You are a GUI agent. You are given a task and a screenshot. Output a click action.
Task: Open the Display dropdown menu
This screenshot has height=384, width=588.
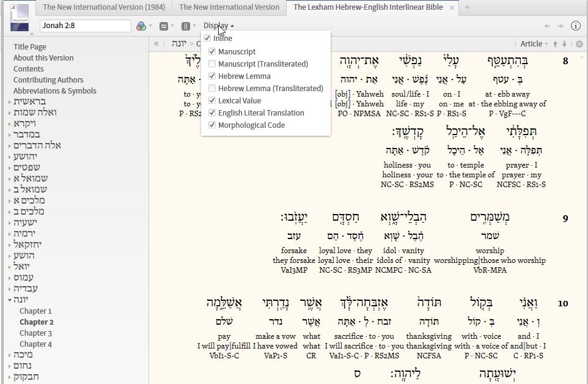click(219, 26)
